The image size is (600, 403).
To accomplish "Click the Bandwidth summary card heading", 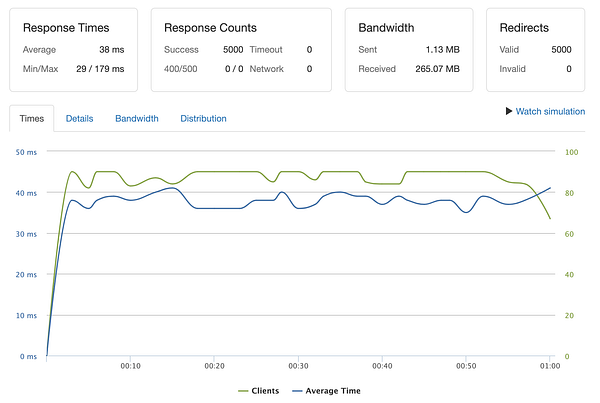I will (384, 28).
